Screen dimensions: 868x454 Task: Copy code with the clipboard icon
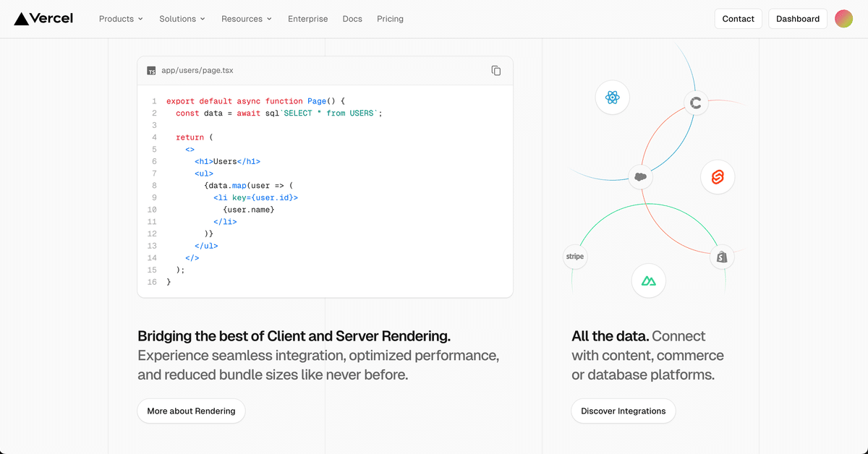pos(496,70)
